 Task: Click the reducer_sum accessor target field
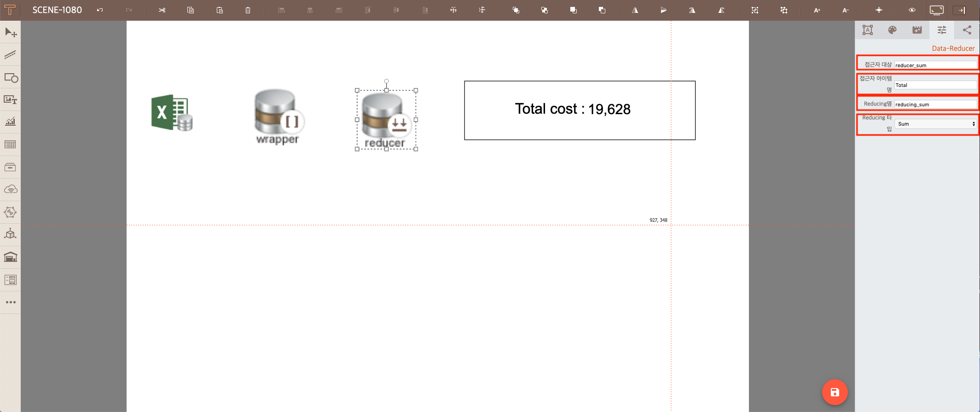pyautogui.click(x=936, y=65)
